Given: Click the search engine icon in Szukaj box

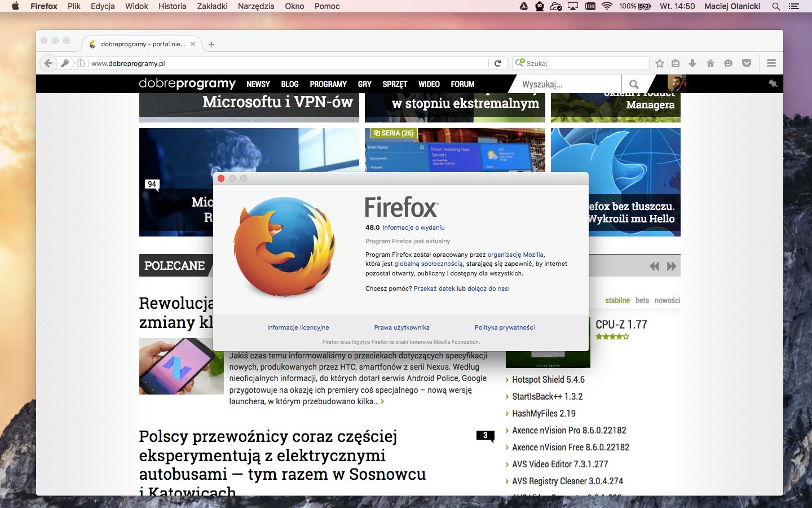Looking at the screenshot, I should (x=519, y=63).
